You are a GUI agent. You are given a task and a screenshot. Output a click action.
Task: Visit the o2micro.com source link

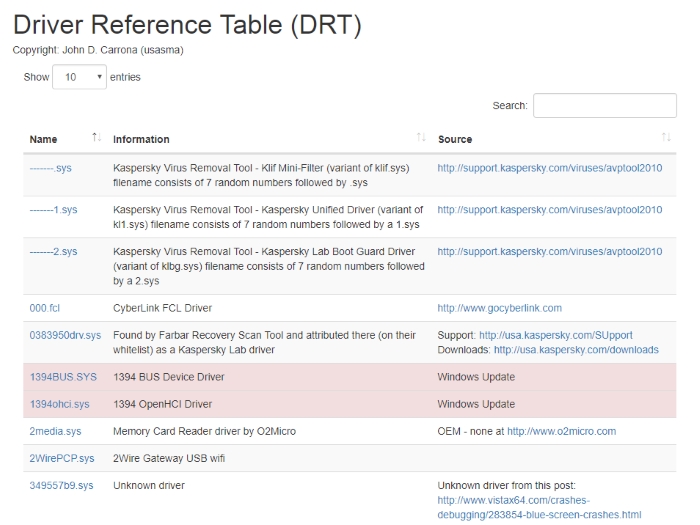(x=561, y=431)
